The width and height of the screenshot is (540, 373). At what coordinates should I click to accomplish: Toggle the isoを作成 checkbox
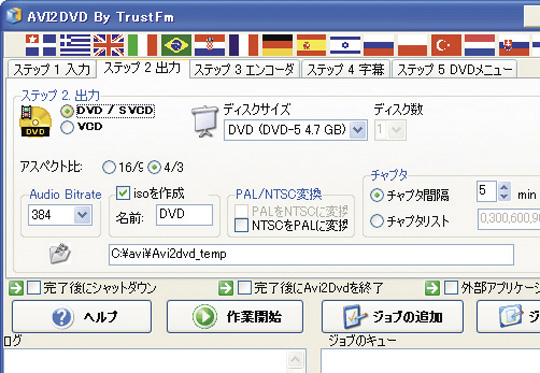click(123, 193)
